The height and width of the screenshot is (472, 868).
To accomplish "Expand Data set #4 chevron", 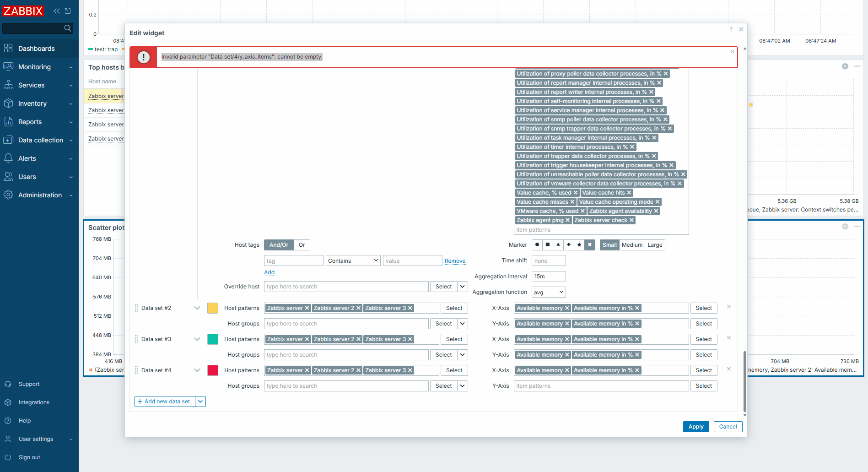I will click(197, 370).
